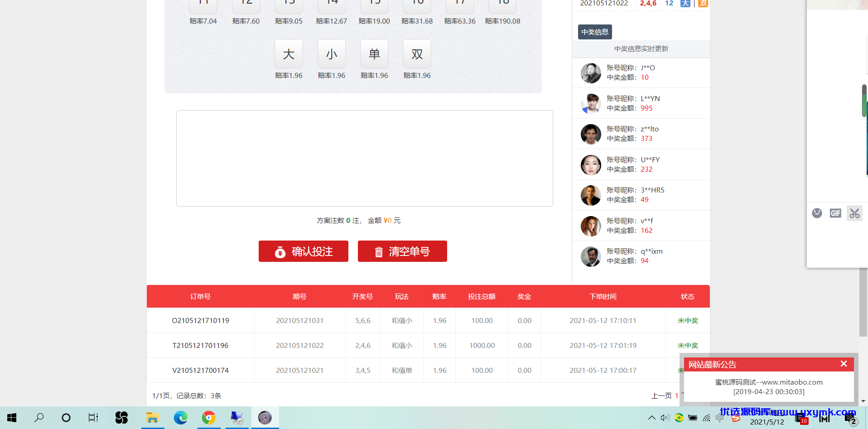Click the page scrollbar down arrow

point(863,401)
